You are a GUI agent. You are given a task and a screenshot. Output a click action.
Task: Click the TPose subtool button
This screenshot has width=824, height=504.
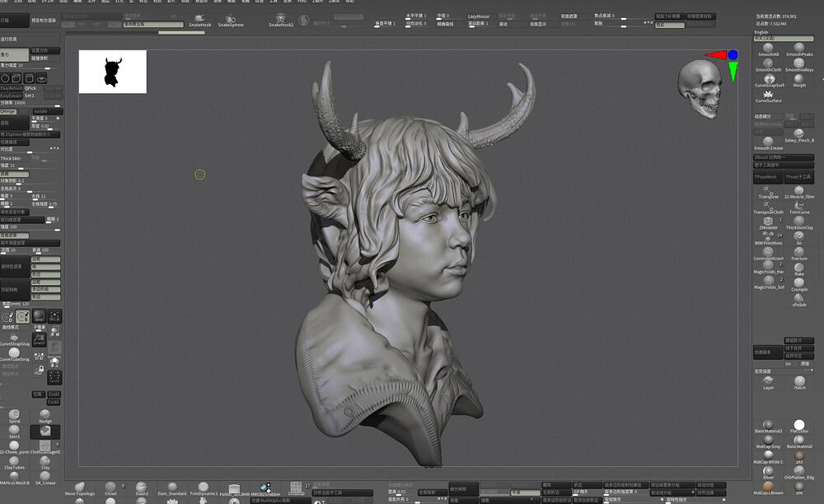(798, 177)
